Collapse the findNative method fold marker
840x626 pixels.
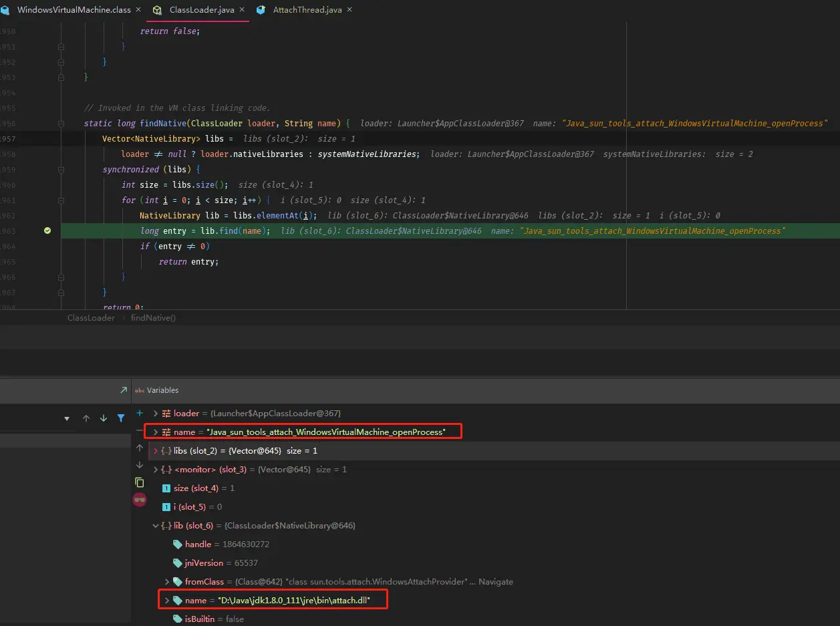(61, 124)
